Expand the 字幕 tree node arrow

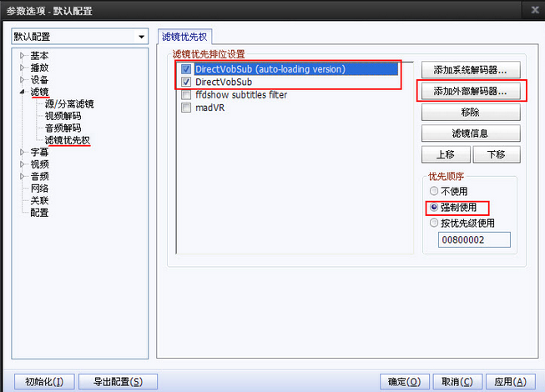[22, 152]
